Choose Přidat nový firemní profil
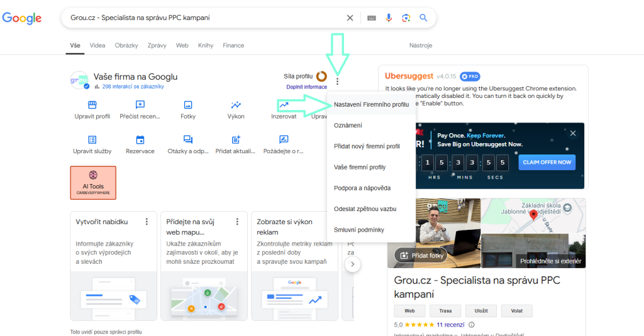This screenshot has width=644, height=336. point(371,146)
